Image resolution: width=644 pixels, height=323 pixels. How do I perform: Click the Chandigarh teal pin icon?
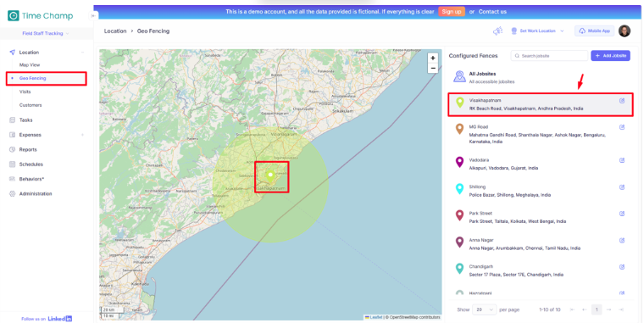coord(460,269)
